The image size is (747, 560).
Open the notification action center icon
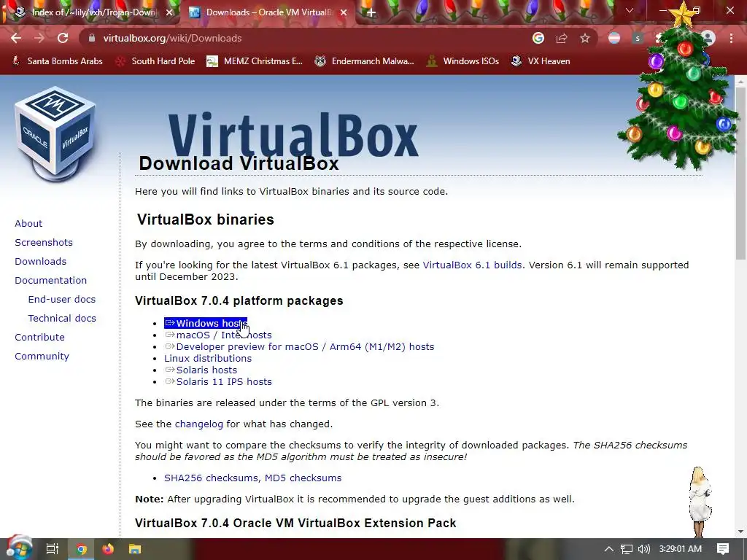pyautogui.click(x=723, y=549)
